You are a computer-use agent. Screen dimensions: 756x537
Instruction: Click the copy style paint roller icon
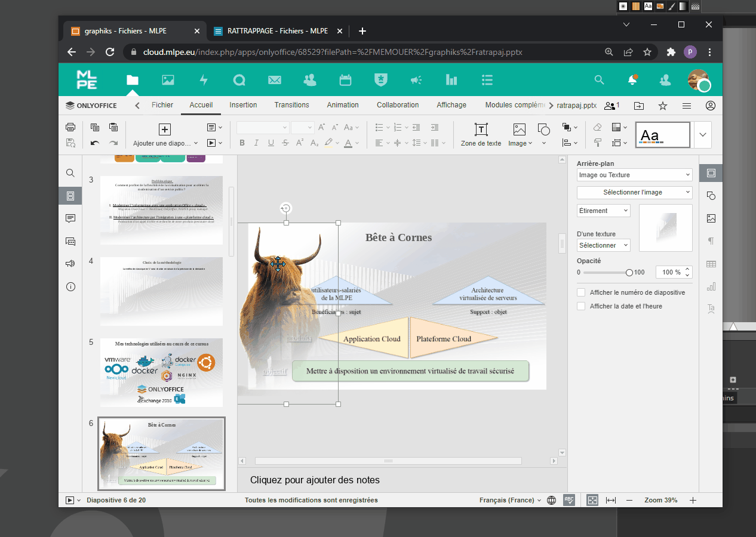tap(597, 143)
